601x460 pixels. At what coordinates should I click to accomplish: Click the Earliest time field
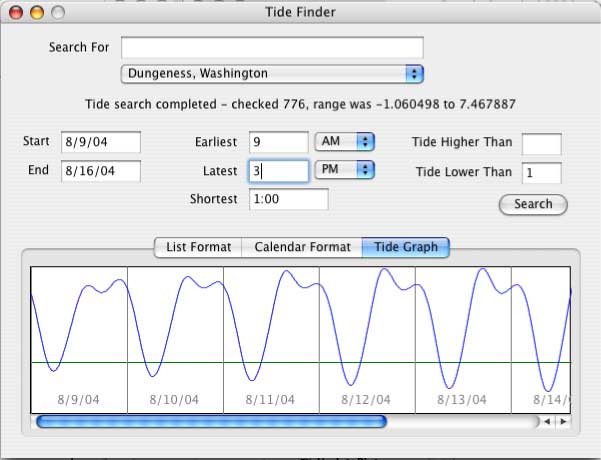[278, 143]
